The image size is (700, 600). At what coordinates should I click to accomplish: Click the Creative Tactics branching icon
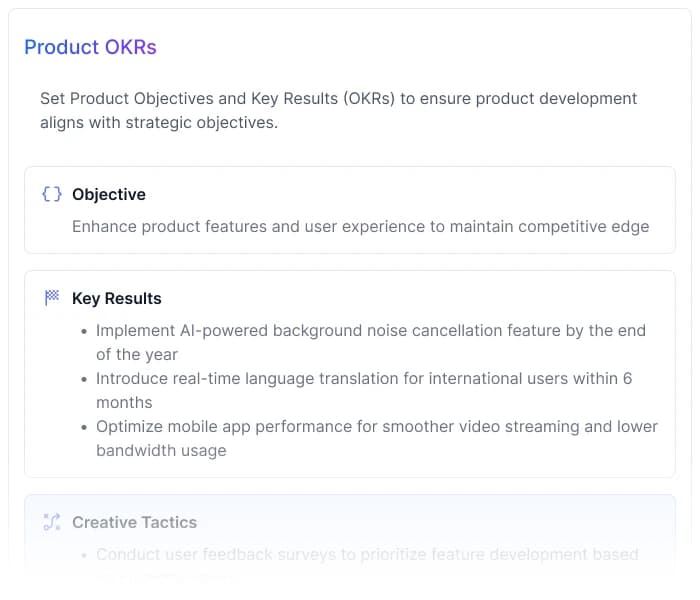[52, 522]
